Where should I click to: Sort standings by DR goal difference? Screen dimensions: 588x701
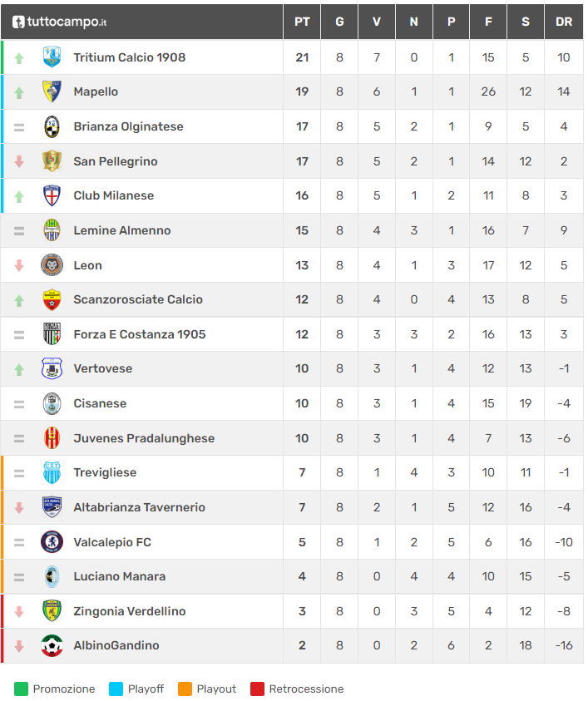click(564, 22)
